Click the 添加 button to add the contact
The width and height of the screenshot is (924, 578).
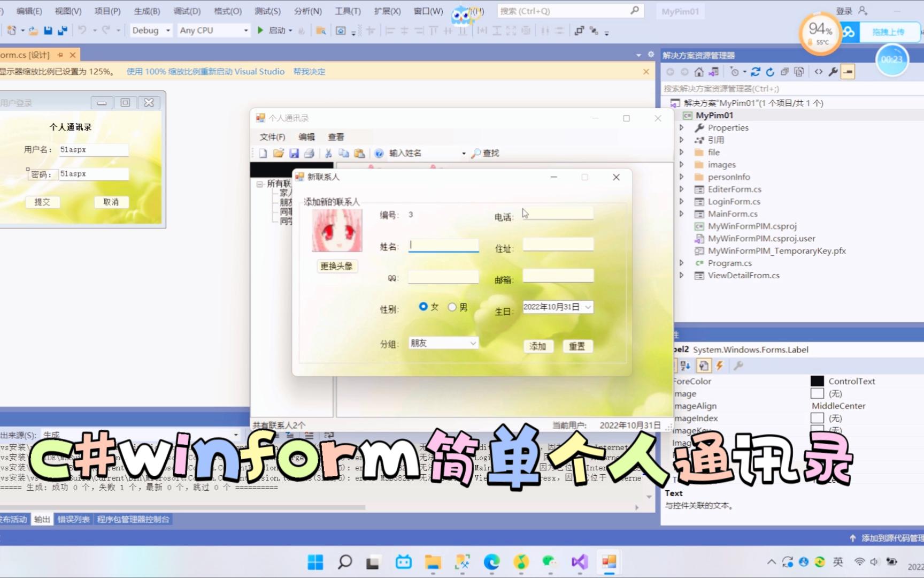[x=537, y=346]
